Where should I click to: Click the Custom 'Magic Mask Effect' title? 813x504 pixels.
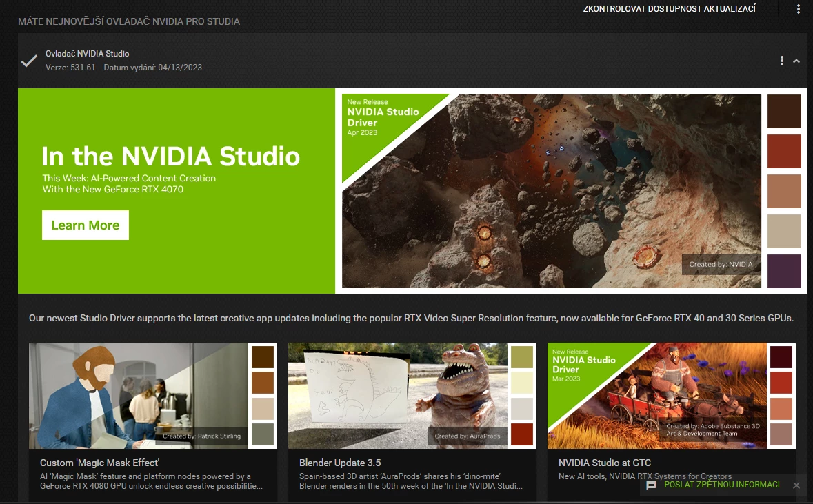pyautogui.click(x=99, y=463)
